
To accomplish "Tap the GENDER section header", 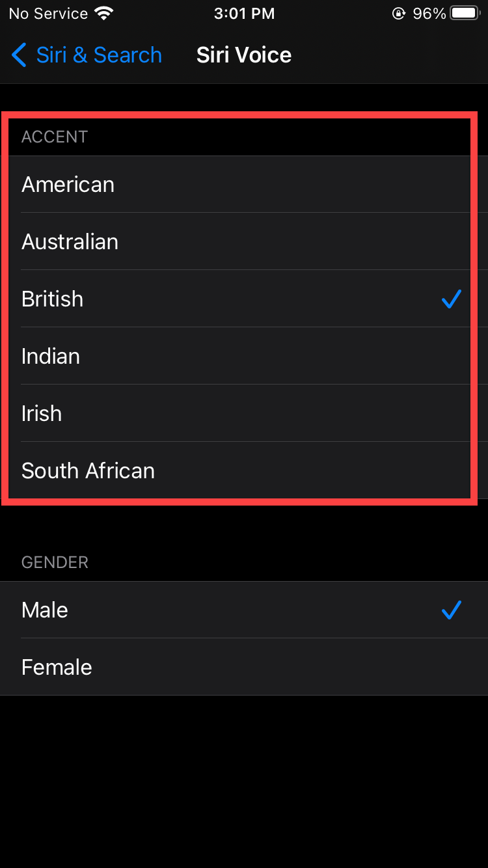I will pyautogui.click(x=55, y=562).
